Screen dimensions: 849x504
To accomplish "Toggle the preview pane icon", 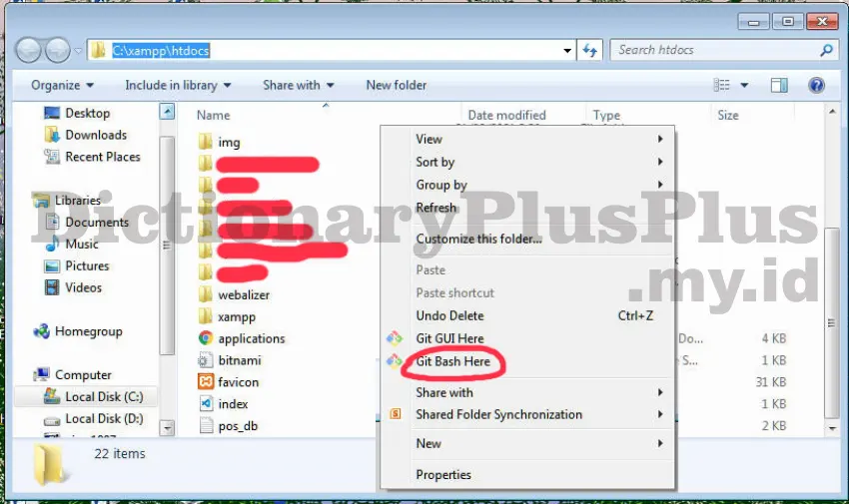I will click(779, 85).
